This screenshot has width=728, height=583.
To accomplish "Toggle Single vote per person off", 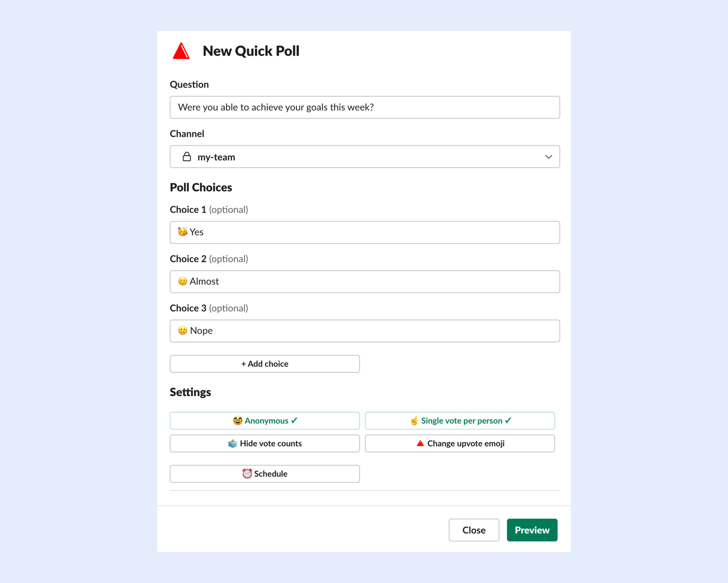I will coord(460,421).
